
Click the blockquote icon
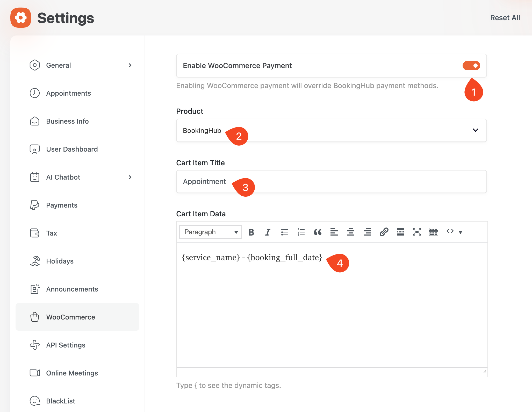coord(318,232)
